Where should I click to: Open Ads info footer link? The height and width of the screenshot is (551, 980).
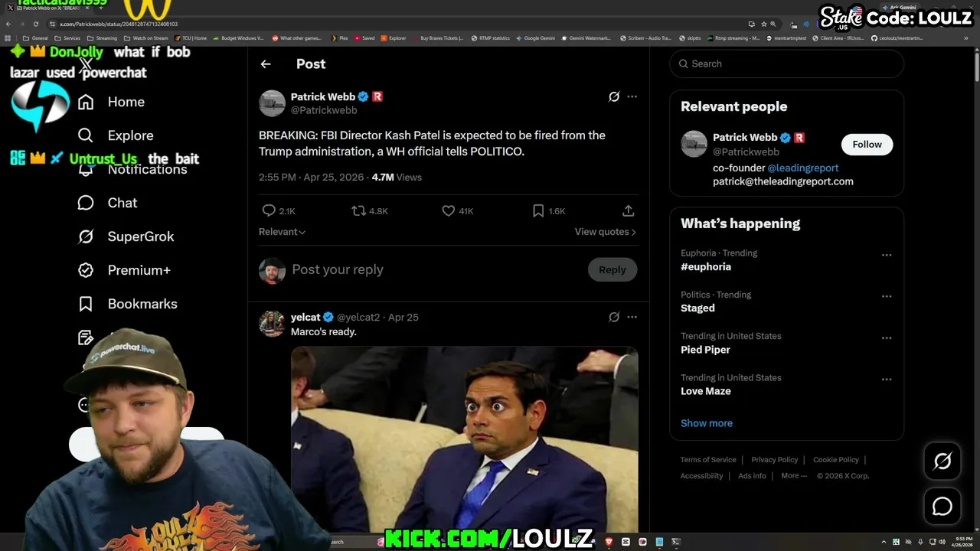pos(752,475)
